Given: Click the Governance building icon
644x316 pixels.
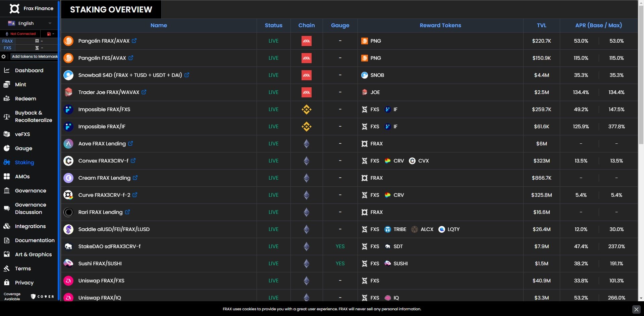Looking at the screenshot, I should tap(7, 190).
